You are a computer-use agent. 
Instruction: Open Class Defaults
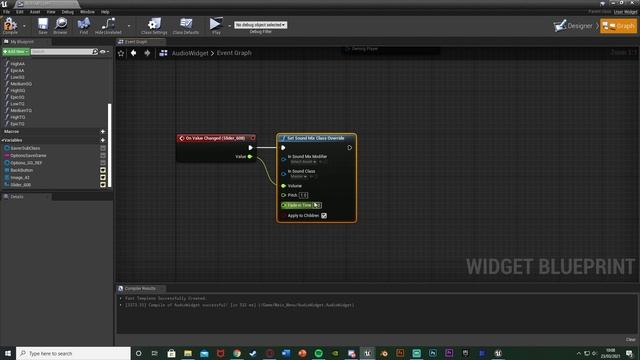pos(186,25)
